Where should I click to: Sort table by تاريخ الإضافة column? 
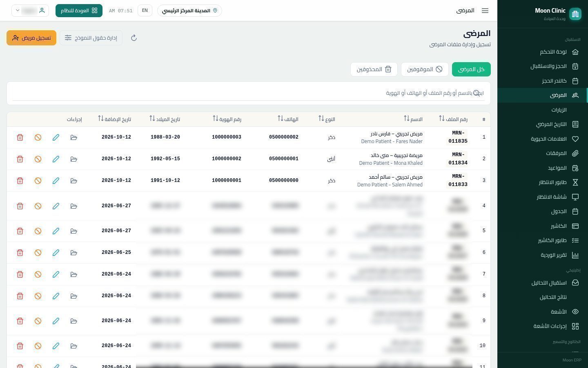click(101, 119)
